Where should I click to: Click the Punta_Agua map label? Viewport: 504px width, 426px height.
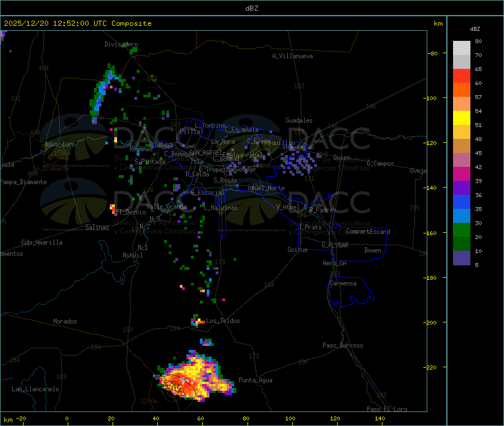tap(255, 380)
